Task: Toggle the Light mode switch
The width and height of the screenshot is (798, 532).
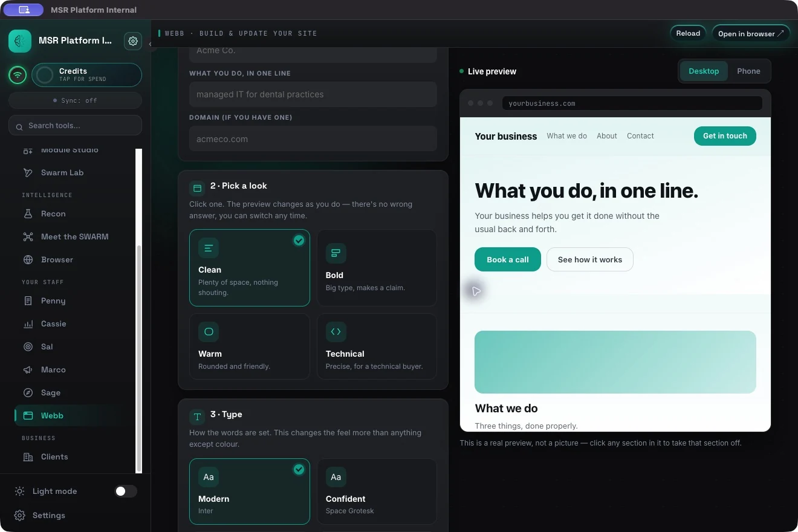Action: (x=126, y=491)
